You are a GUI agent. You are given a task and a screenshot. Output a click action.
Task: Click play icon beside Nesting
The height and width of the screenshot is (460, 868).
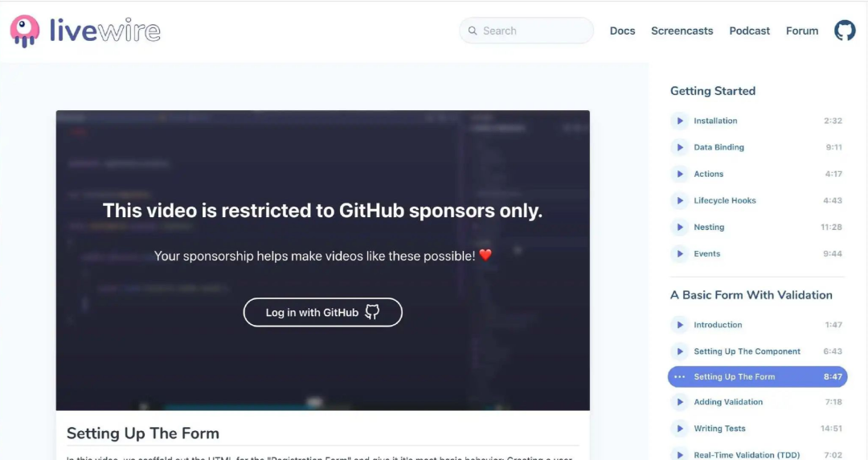point(678,228)
